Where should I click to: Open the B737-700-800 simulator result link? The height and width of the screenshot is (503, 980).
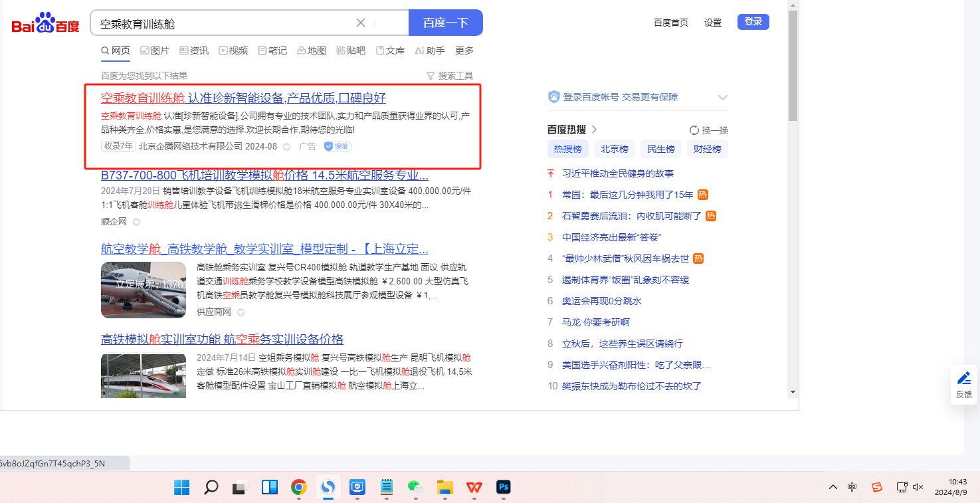264,175
